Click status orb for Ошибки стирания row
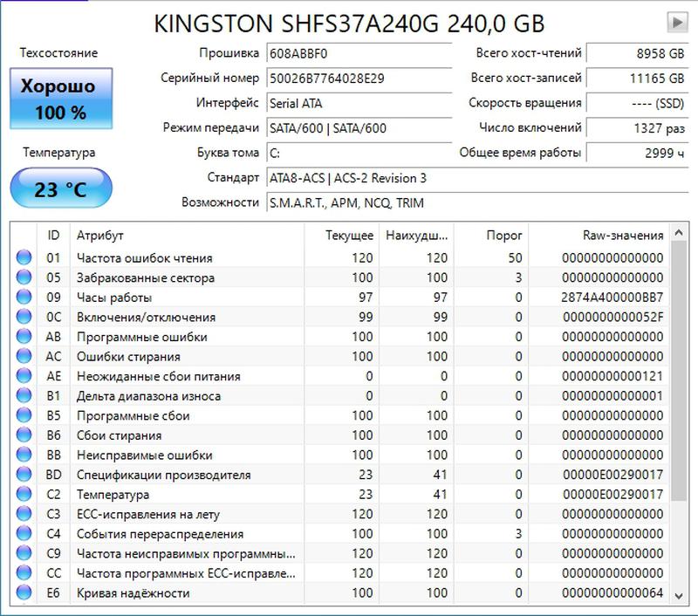This screenshot has width=698, height=616. pyautogui.click(x=24, y=357)
